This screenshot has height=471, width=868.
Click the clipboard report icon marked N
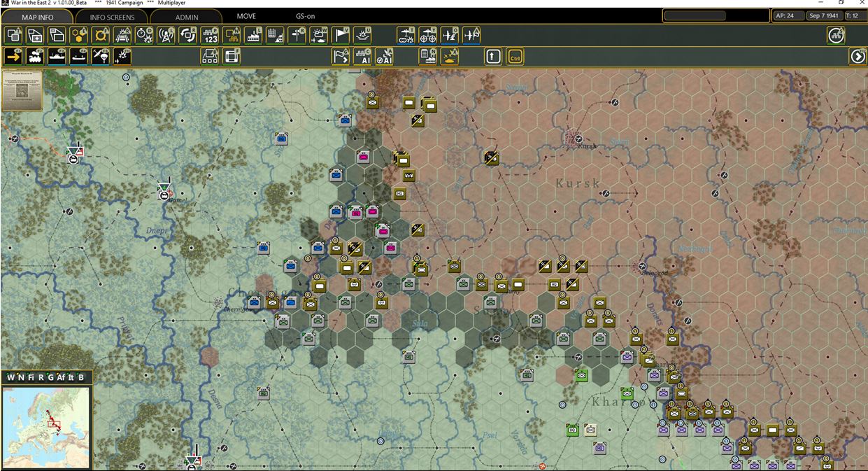tap(427, 57)
